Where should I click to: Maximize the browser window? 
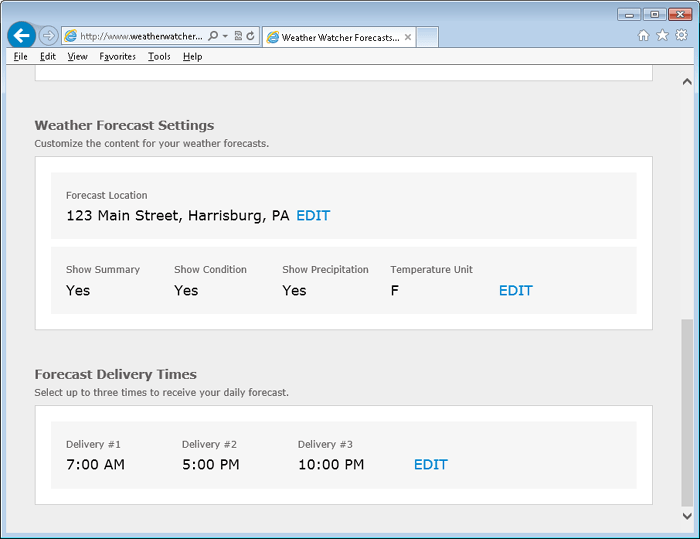click(654, 15)
